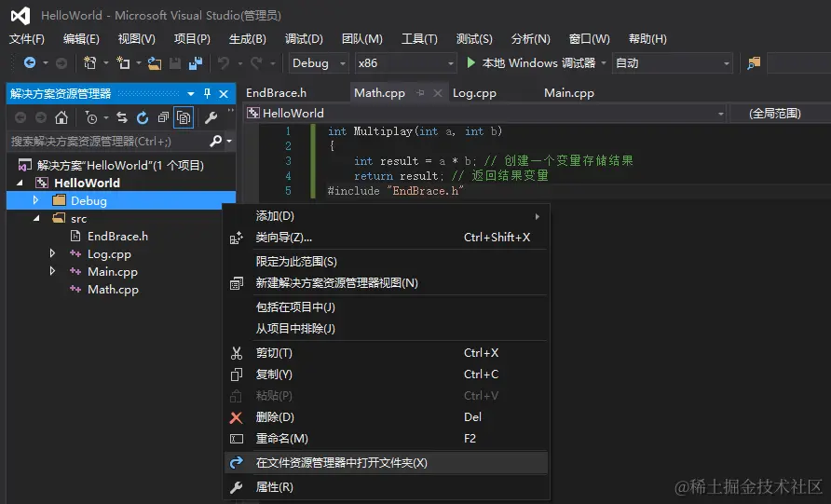Open the 调试(D) menu

[304, 39]
